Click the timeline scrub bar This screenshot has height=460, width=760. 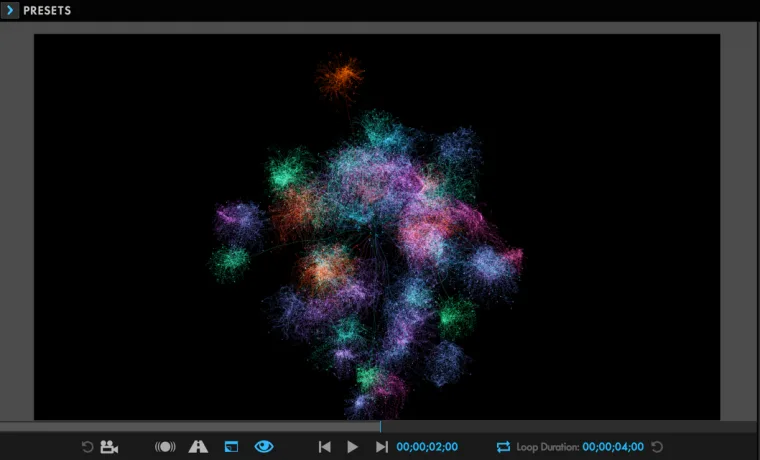380,427
